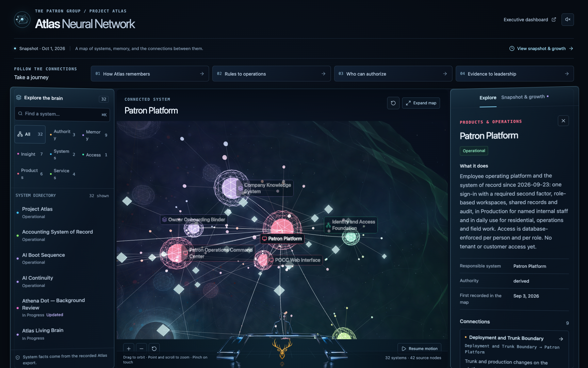Open Deployment and Trunk Boundary connection arrow
Viewport: 588px width, 368px height.
pyautogui.click(x=561, y=339)
